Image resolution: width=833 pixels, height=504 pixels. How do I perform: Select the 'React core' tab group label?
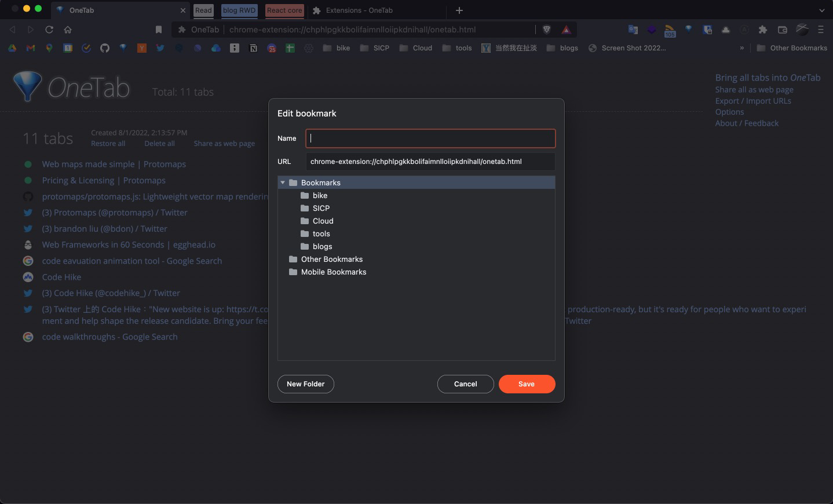(284, 10)
